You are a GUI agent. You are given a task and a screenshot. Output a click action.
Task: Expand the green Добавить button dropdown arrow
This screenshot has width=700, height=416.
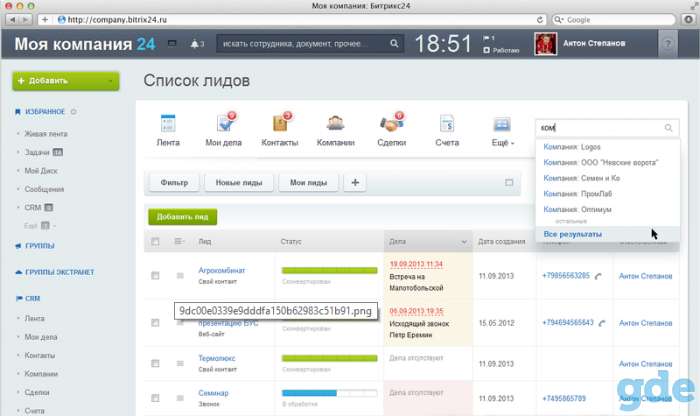(x=111, y=81)
